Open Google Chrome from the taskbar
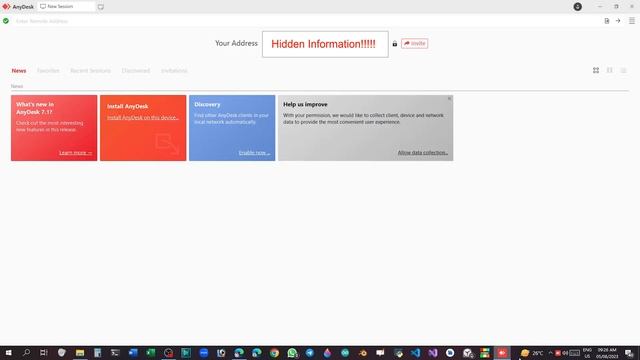The image size is (640, 360). click(274, 353)
